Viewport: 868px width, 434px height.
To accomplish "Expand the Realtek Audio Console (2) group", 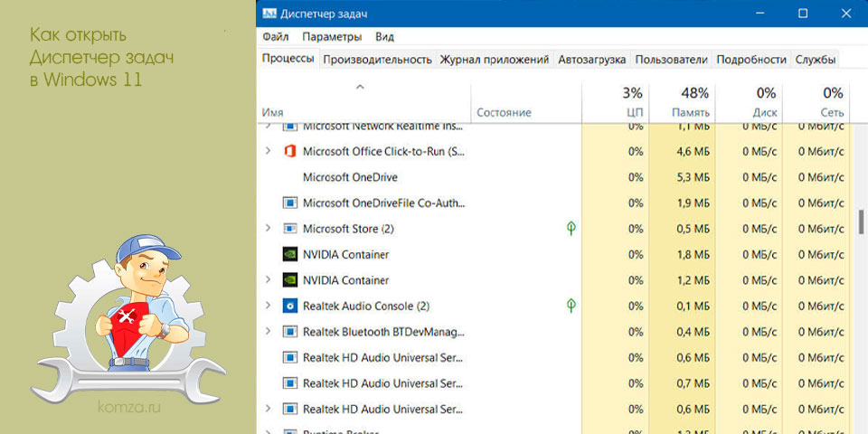I will tap(268, 305).
